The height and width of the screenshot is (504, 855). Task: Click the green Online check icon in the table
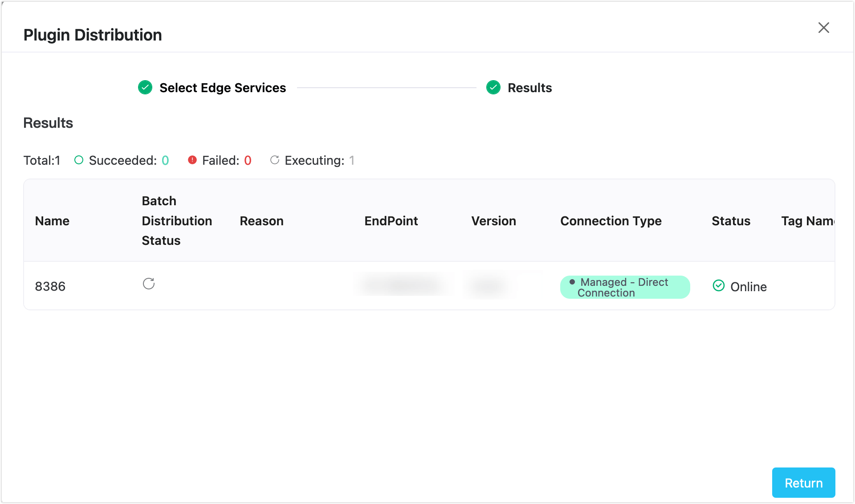click(718, 285)
